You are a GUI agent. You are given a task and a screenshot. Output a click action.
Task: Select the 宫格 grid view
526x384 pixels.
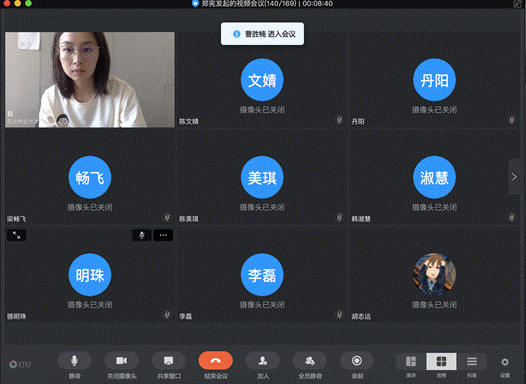[x=441, y=362]
